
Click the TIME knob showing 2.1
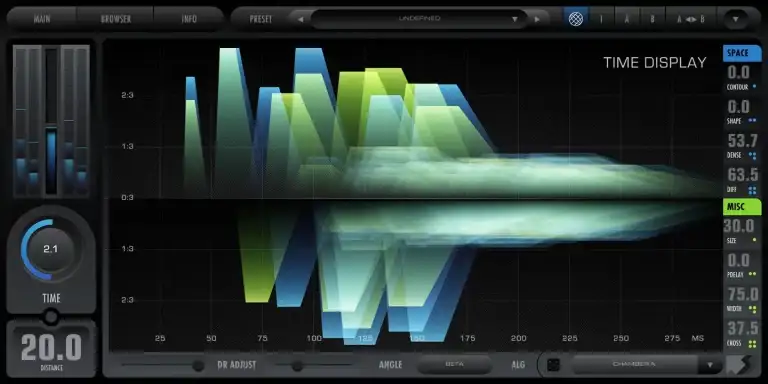[51, 249]
